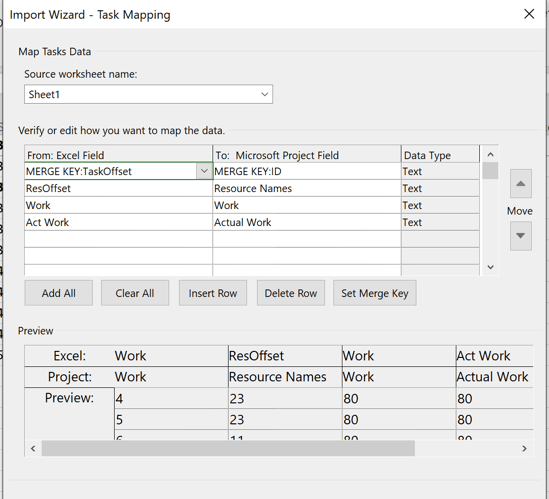Select the Resource Names cell in the mapping table
This screenshot has height=499, width=549.
pyautogui.click(x=307, y=188)
